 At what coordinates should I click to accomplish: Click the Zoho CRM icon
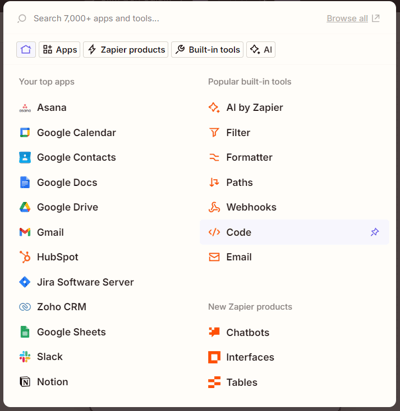25,307
